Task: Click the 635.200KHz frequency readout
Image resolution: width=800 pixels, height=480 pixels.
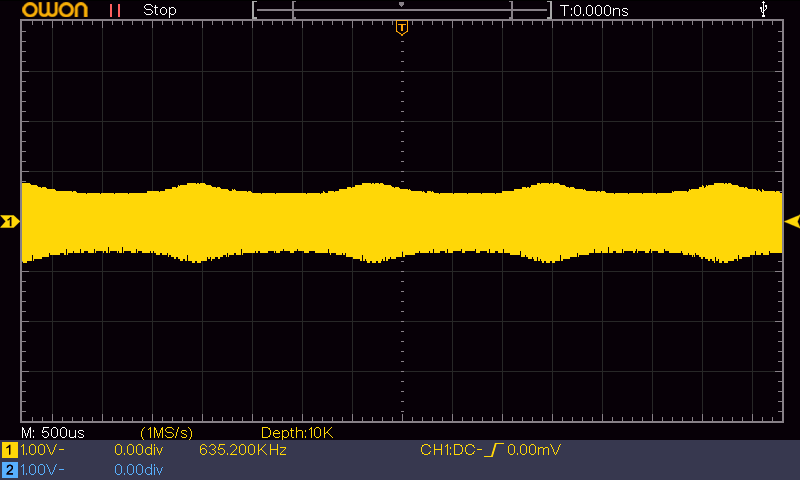Action: point(243,451)
